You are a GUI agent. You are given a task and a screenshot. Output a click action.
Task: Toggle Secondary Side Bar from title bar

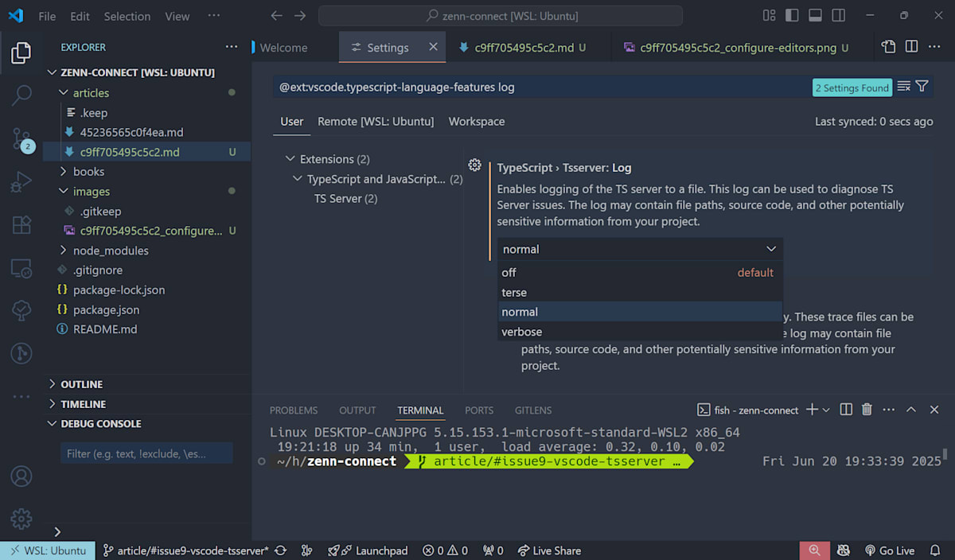click(838, 16)
